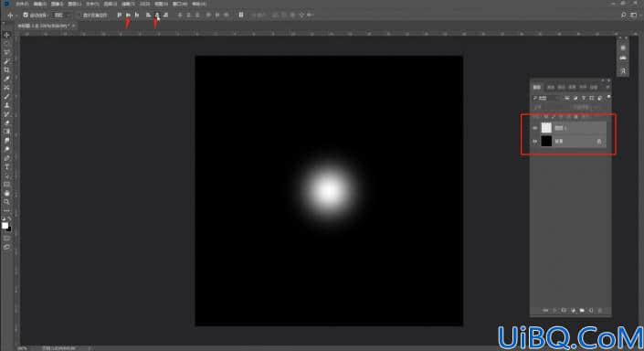Change the screen mode from the toolbox
Viewport: 644px width, 351px height.
click(x=6, y=247)
